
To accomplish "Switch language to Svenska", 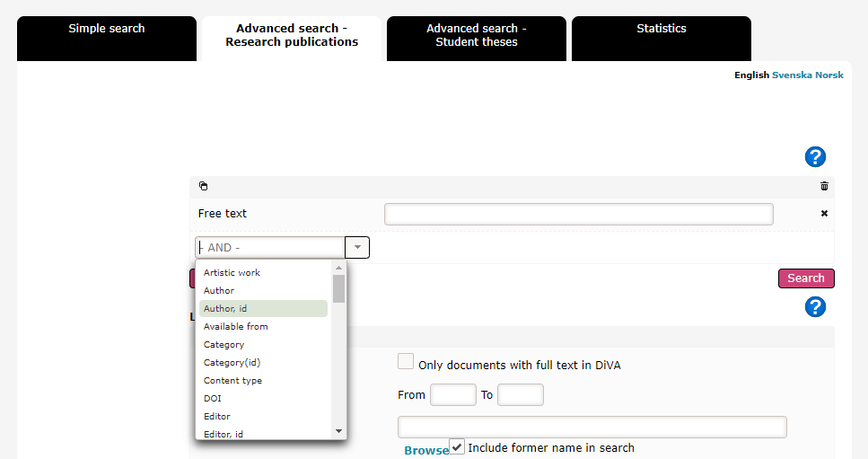I will 792,75.
